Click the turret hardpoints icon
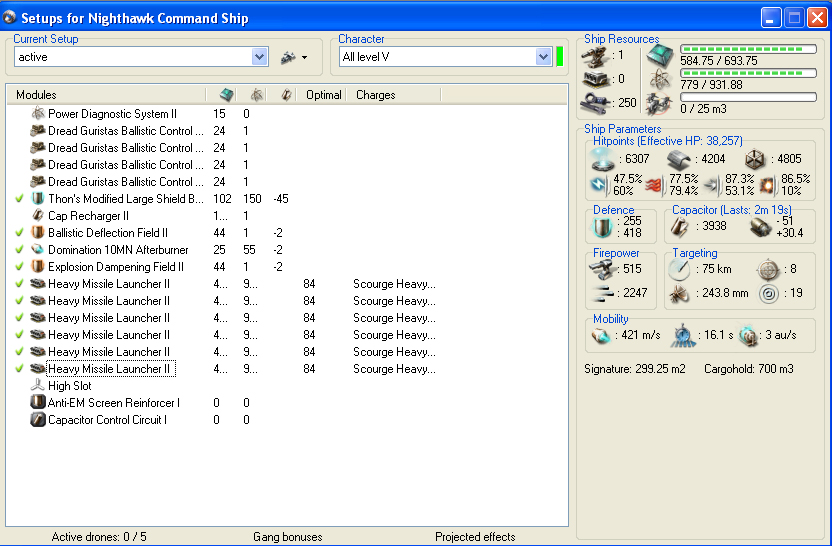The height and width of the screenshot is (546, 832). [595, 55]
